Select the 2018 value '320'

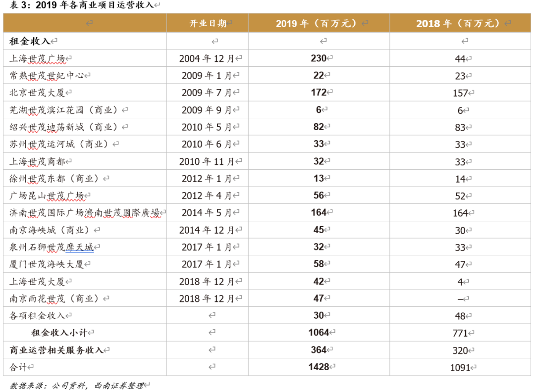pyautogui.click(x=460, y=350)
